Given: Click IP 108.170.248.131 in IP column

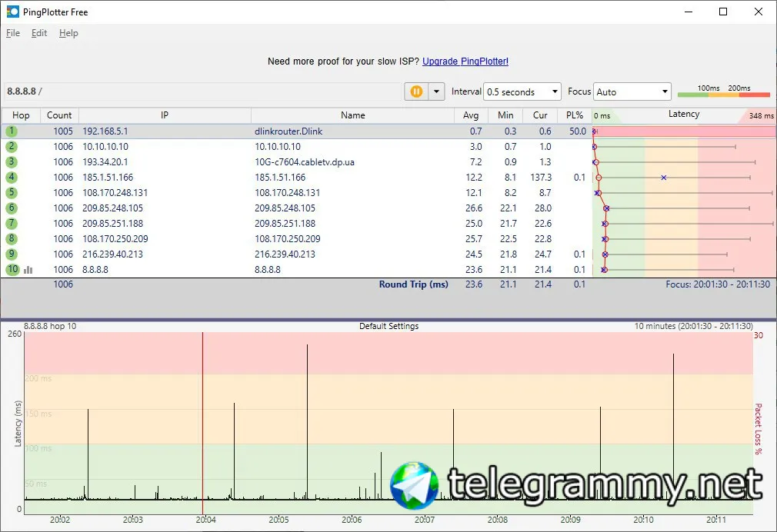Looking at the screenshot, I should [115, 193].
